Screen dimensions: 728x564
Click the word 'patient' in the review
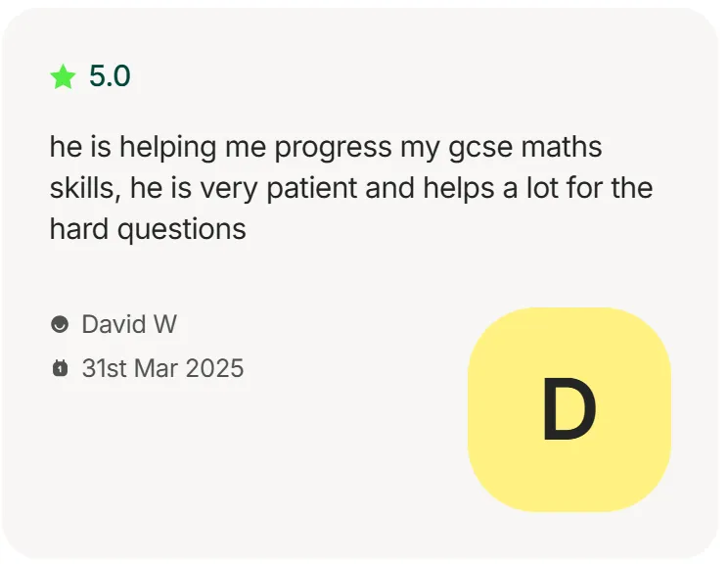point(312,189)
